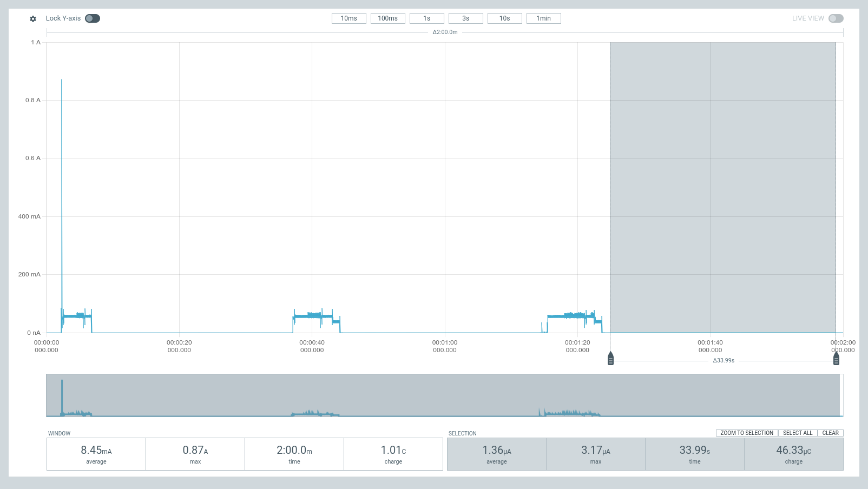
Task: Click the SELECT ALL button
Action: tap(798, 433)
